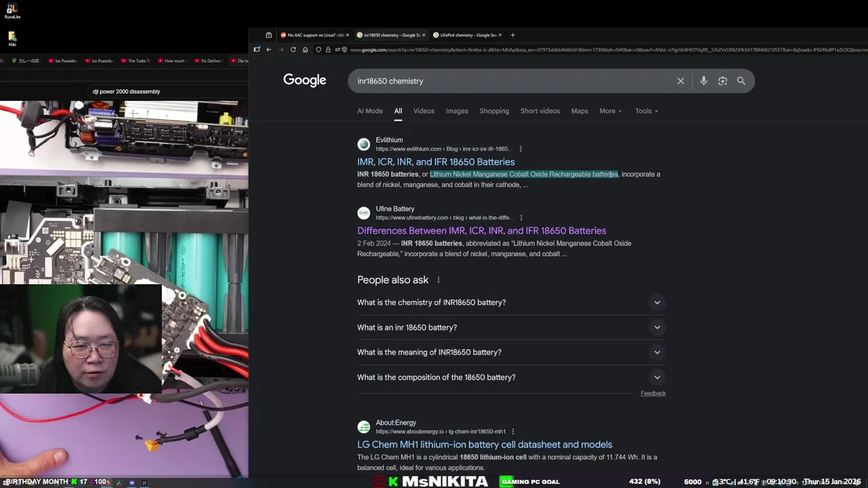Open more options for Evlithium result
This screenshot has height=488, width=868.
pyautogui.click(x=521, y=149)
